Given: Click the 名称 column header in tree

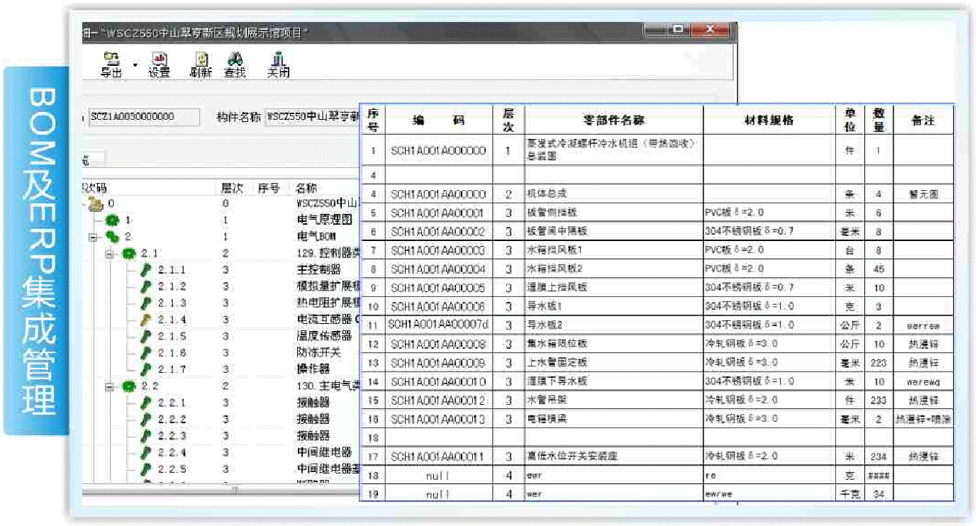Looking at the screenshot, I should [x=306, y=189].
